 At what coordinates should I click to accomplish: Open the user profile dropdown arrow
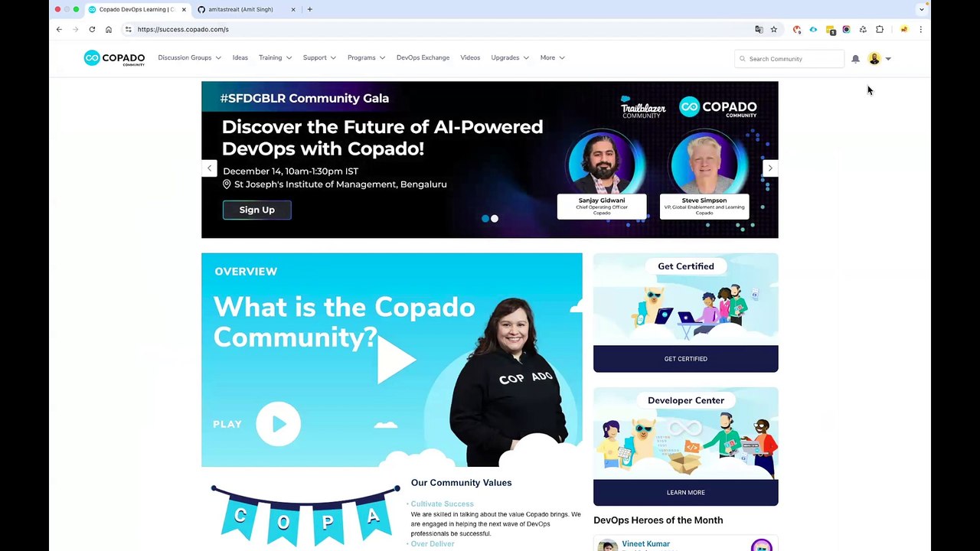click(888, 59)
